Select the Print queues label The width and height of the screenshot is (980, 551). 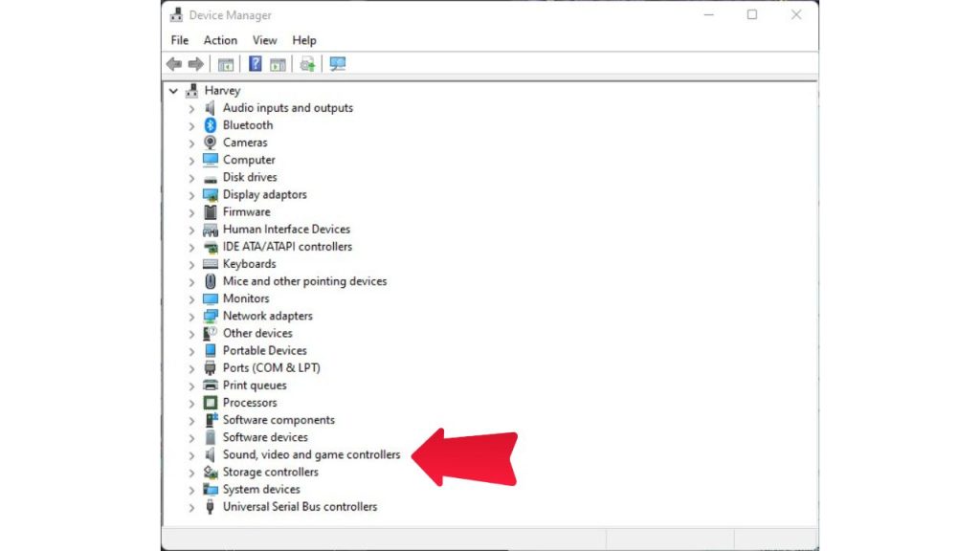point(255,386)
